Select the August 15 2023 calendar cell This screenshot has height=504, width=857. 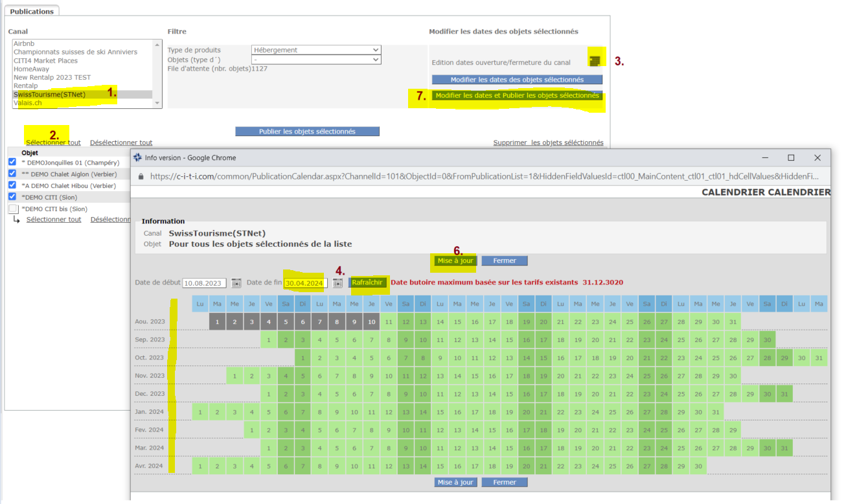[457, 321]
